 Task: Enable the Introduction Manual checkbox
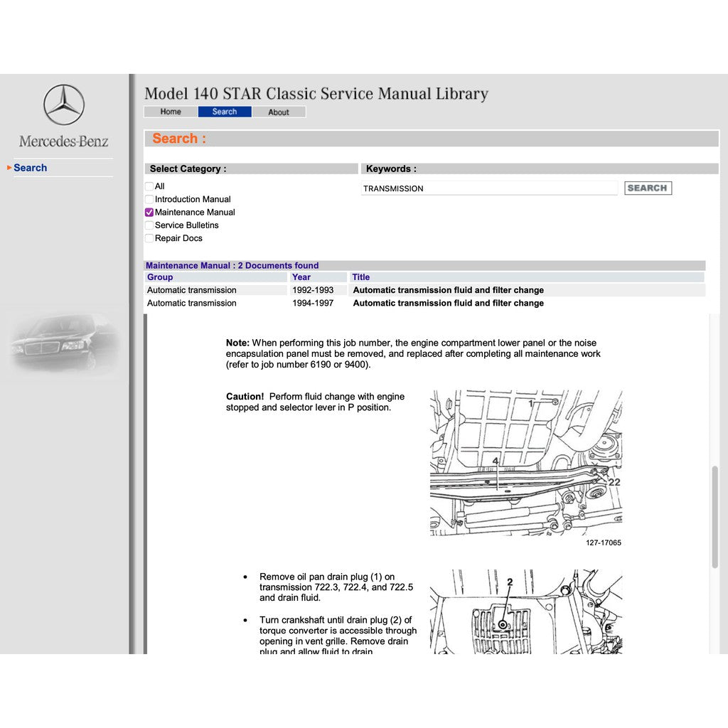pos(149,199)
